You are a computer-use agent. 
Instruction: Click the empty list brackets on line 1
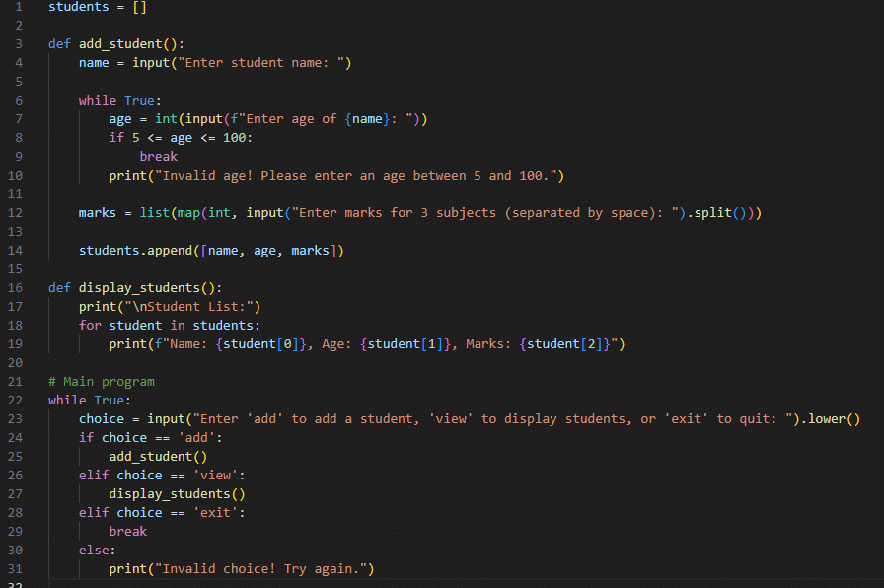138,7
